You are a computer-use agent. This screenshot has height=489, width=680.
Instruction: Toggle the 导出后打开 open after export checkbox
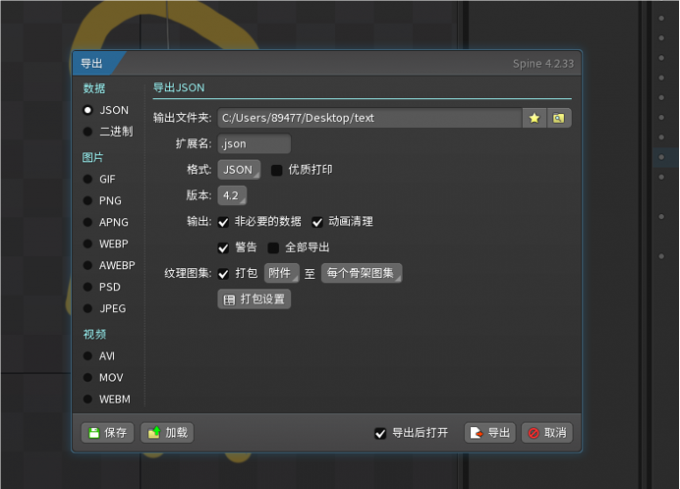point(380,434)
